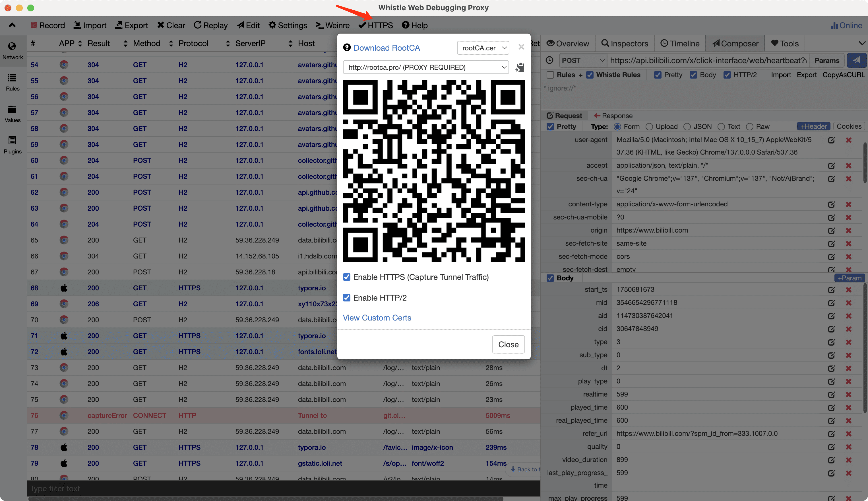Open the HTTPS menu item

click(x=375, y=25)
